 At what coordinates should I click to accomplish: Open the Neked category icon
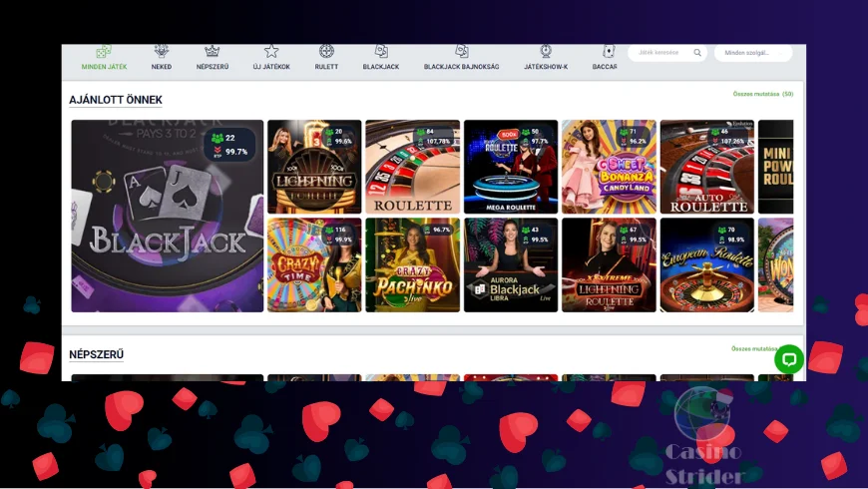(161, 51)
